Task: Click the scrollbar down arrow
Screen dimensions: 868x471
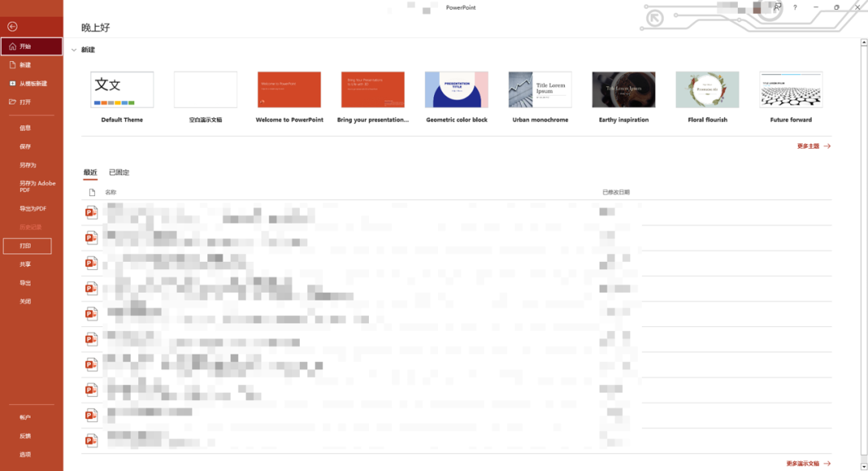Action: tap(863, 466)
